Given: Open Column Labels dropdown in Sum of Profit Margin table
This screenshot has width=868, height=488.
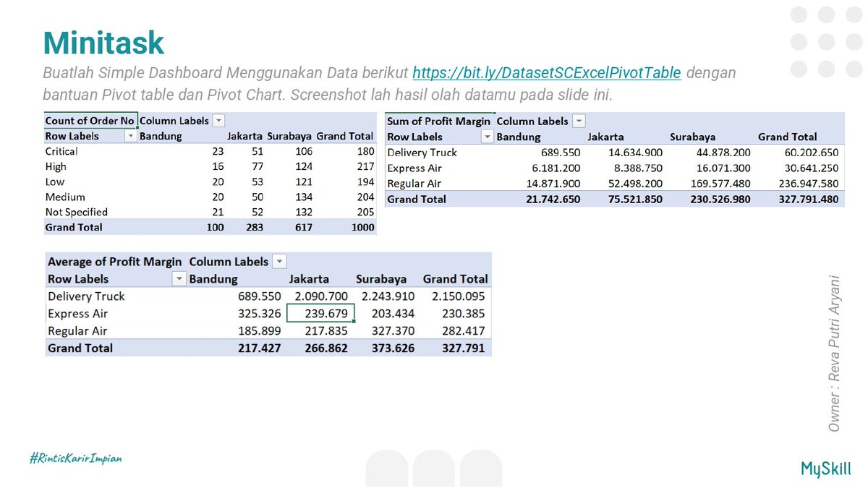Looking at the screenshot, I should [579, 121].
